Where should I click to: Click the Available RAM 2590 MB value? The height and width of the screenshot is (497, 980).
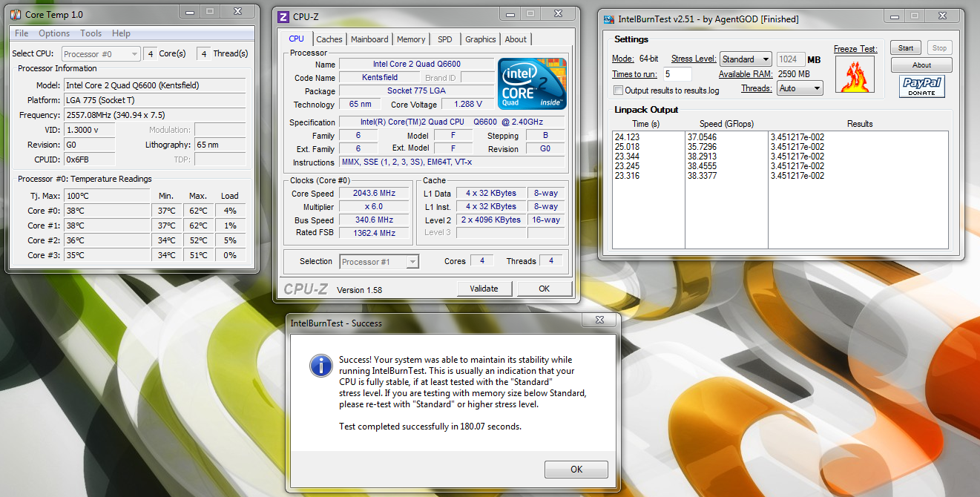pos(794,74)
